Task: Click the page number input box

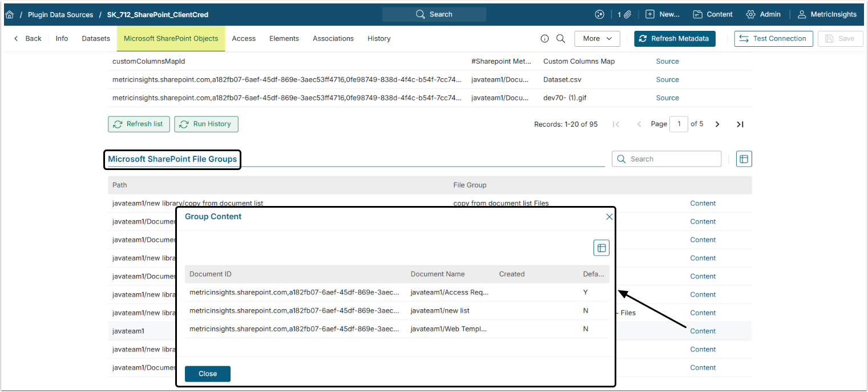Action: point(679,124)
